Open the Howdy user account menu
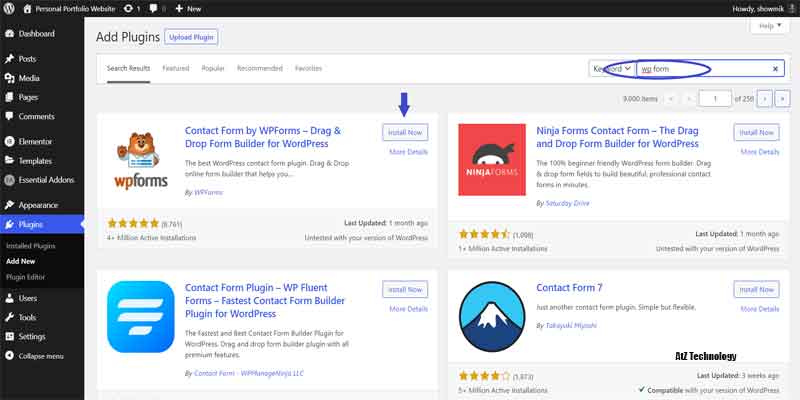 coord(763,9)
